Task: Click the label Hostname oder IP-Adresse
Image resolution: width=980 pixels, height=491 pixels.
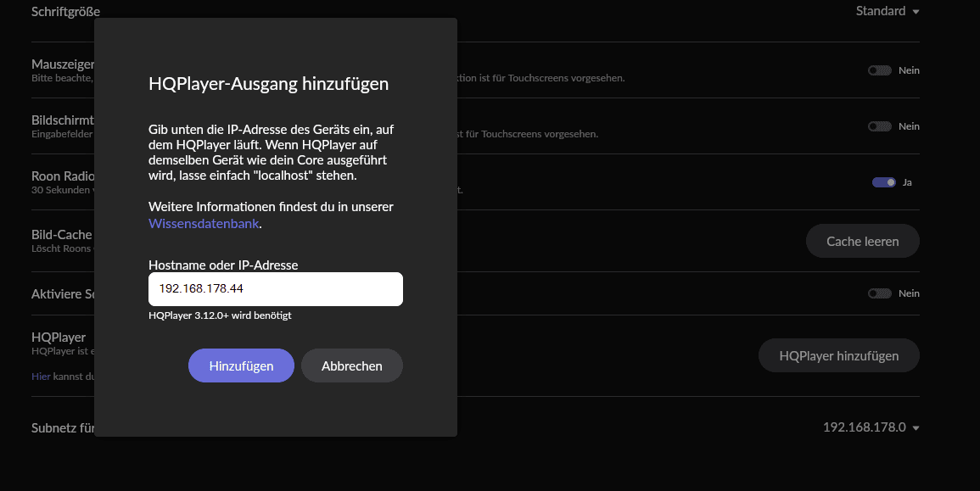Action: coord(223,265)
